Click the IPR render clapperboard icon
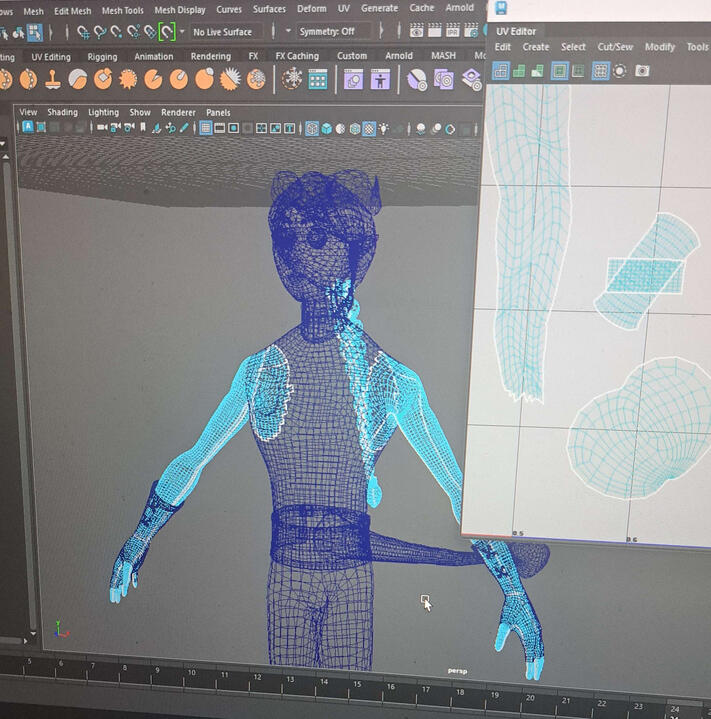 tap(453, 30)
